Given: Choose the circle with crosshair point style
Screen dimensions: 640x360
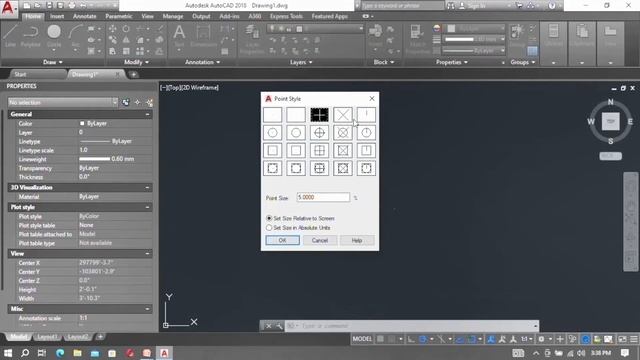Looking at the screenshot, I should pos(319,133).
